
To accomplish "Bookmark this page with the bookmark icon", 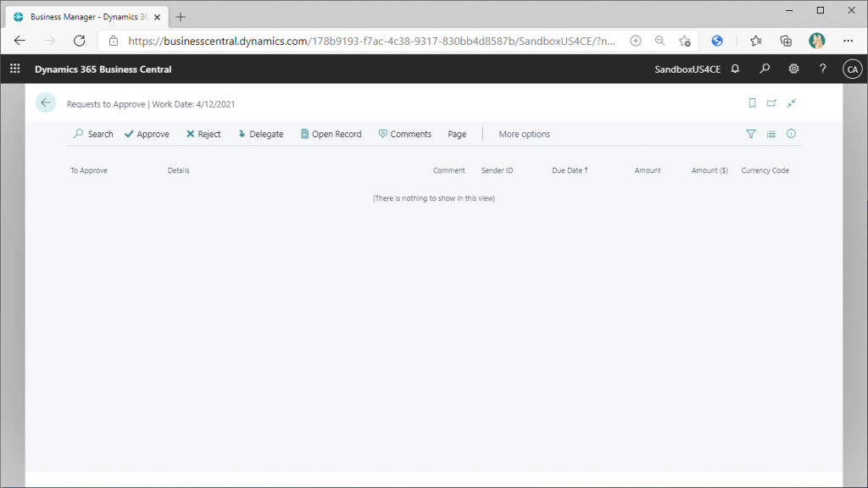I will click(753, 103).
